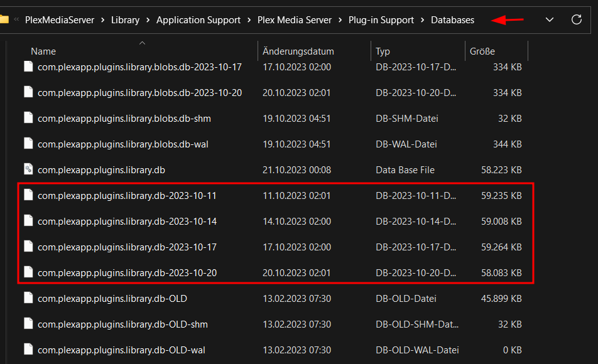598x364 pixels.
Task: Sort by Typ column header
Action: coord(383,51)
